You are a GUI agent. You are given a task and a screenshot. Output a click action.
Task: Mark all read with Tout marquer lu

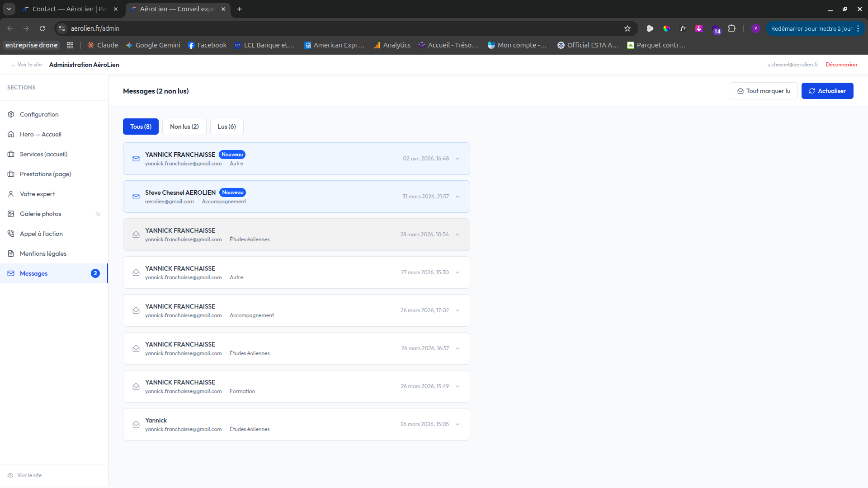[x=764, y=91]
